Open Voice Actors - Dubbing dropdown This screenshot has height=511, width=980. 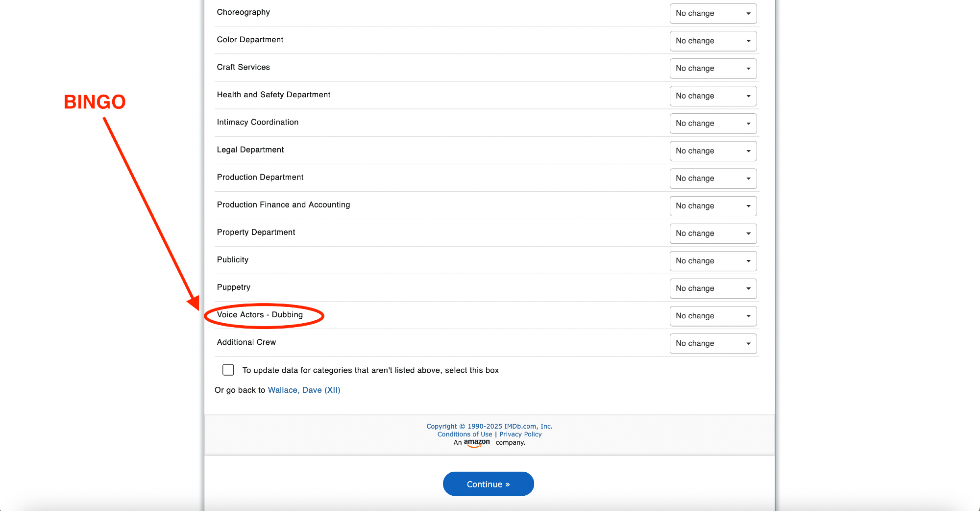pyautogui.click(x=713, y=315)
